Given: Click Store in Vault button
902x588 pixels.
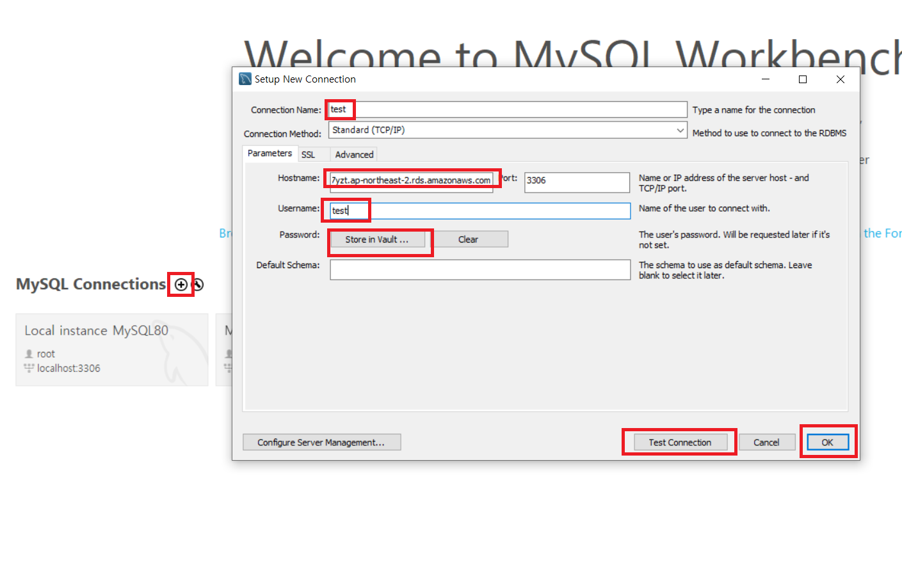Looking at the screenshot, I should [378, 239].
